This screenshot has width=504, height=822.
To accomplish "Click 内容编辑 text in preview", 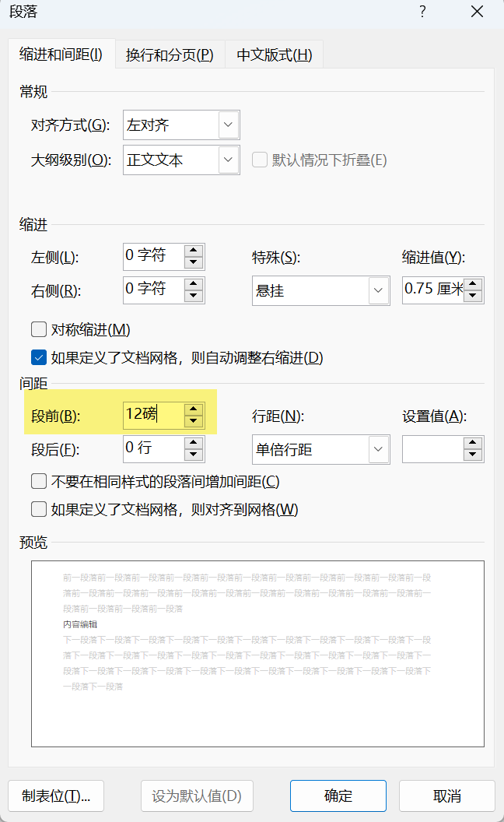I will [80, 624].
